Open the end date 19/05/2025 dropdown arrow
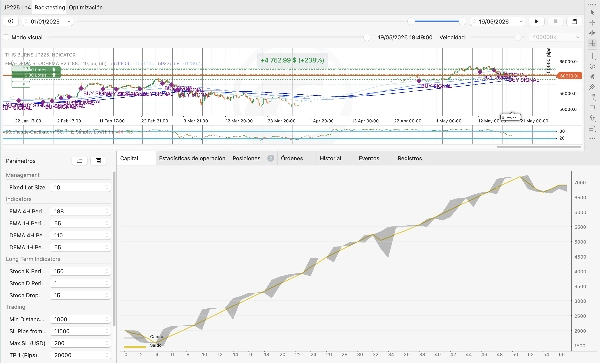This screenshot has width=600, height=363. coord(521,22)
